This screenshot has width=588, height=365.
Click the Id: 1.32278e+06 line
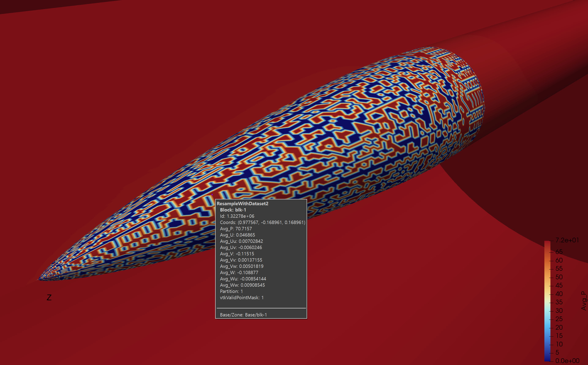[237, 216]
